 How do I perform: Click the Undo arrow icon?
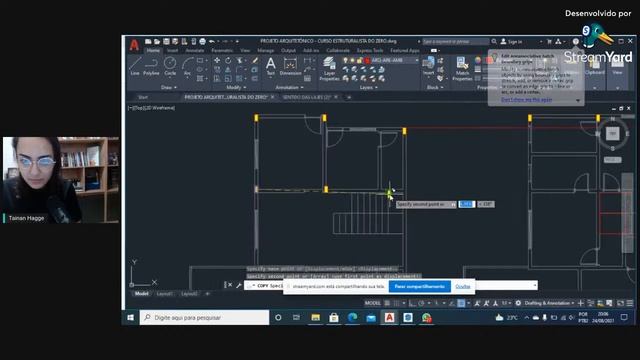[211, 41]
